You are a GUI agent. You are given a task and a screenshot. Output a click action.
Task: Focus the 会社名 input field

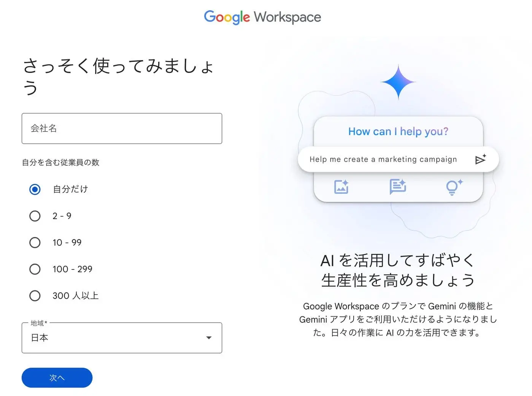(x=122, y=128)
